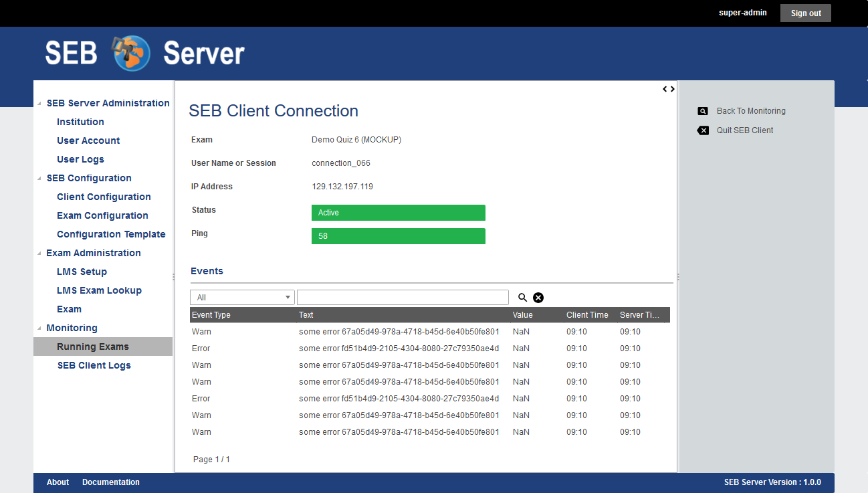Collapse the Monitoring tree section
This screenshot has width=868, height=493.
(x=39, y=328)
